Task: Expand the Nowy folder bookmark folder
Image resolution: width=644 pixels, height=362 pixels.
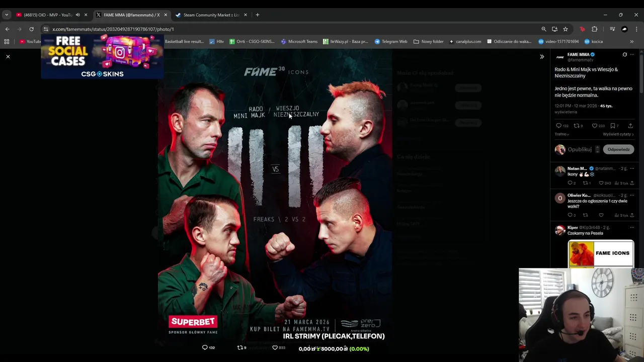Action: (429, 42)
